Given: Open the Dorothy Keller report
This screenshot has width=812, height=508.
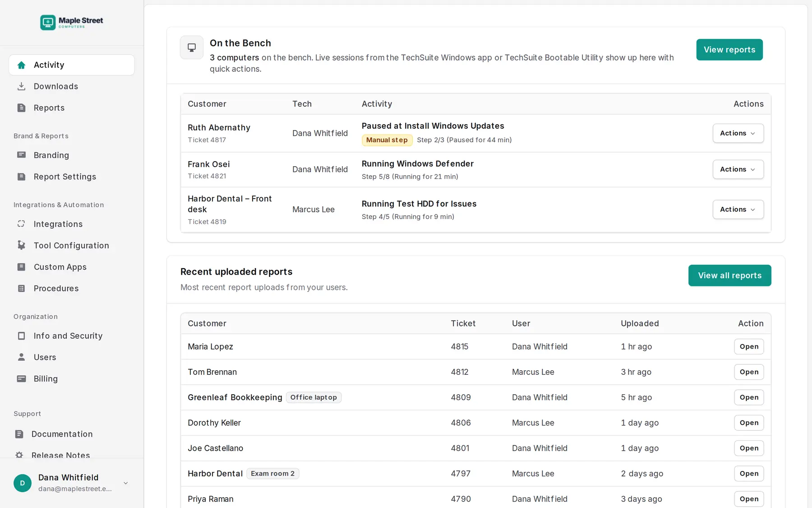Looking at the screenshot, I should point(749,423).
